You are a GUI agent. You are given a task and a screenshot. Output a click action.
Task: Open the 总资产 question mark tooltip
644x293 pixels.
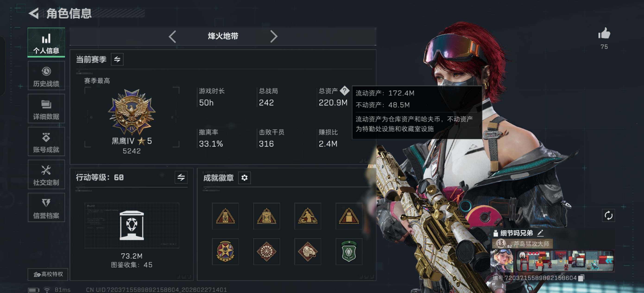(344, 91)
